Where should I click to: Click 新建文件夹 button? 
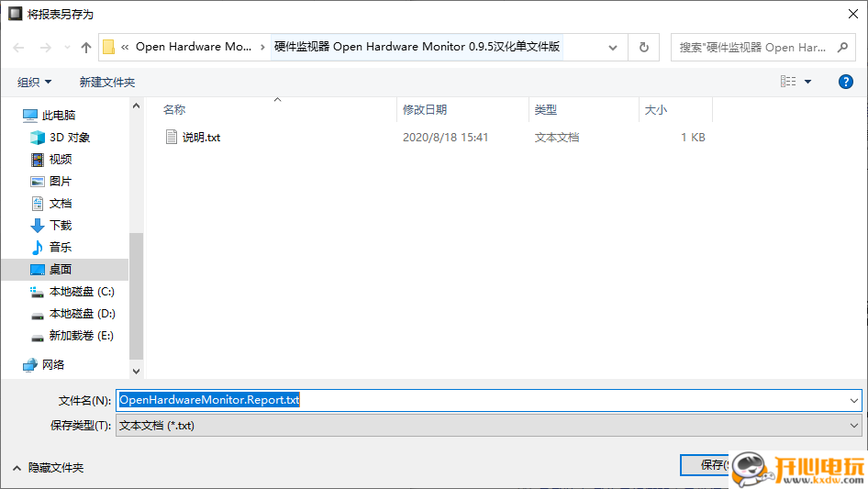pyautogui.click(x=106, y=83)
